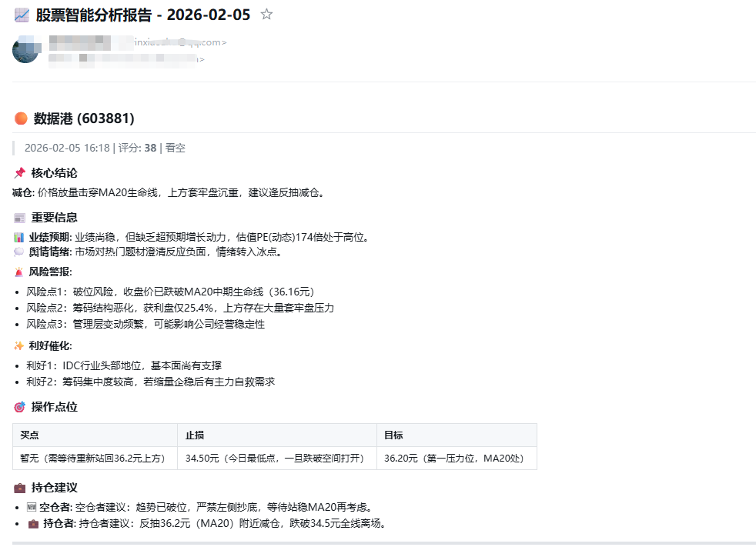Star this email with the star icon

click(x=266, y=15)
